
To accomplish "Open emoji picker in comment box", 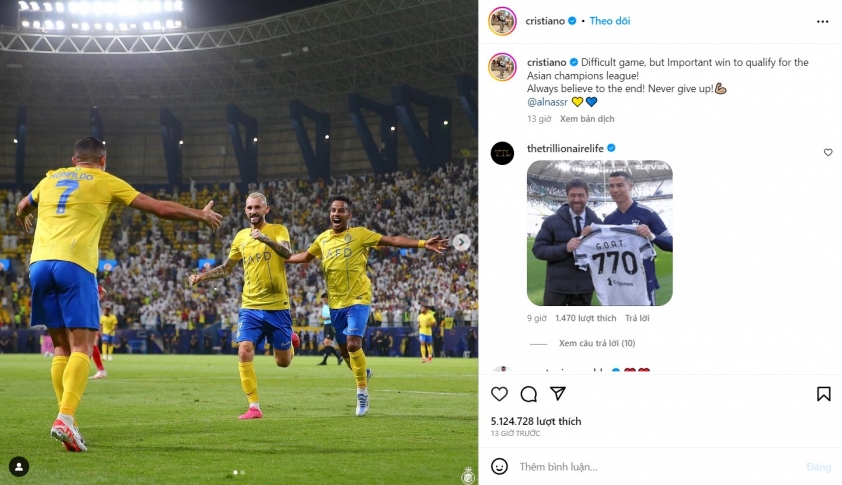I will coord(499,466).
